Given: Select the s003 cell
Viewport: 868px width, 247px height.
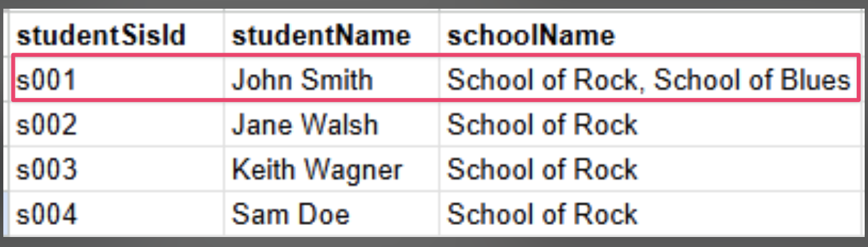Looking at the screenshot, I should [115, 170].
